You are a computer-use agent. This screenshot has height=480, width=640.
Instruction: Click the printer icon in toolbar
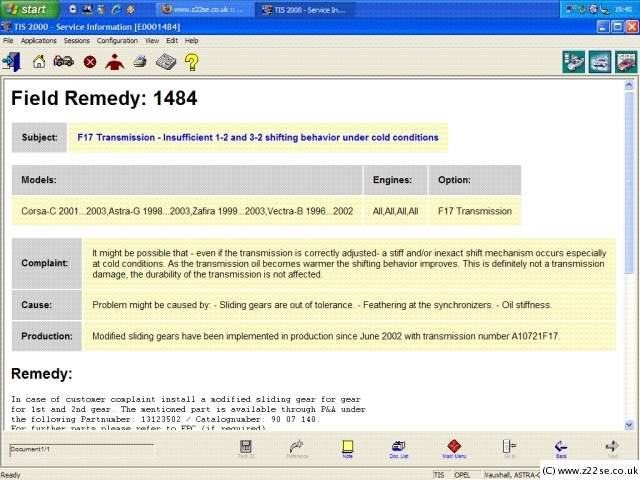coord(140,62)
